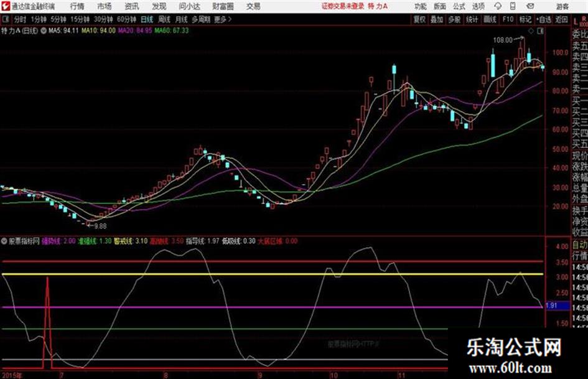Click the panel layout icon at chart top-right

pyautogui.click(x=540, y=31)
